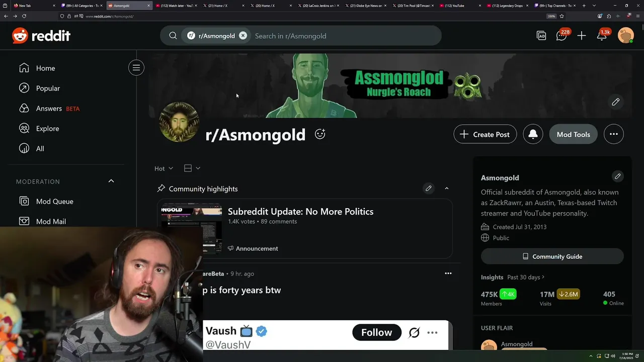
Task: Edit the community highlights pencil icon
Action: point(429,189)
